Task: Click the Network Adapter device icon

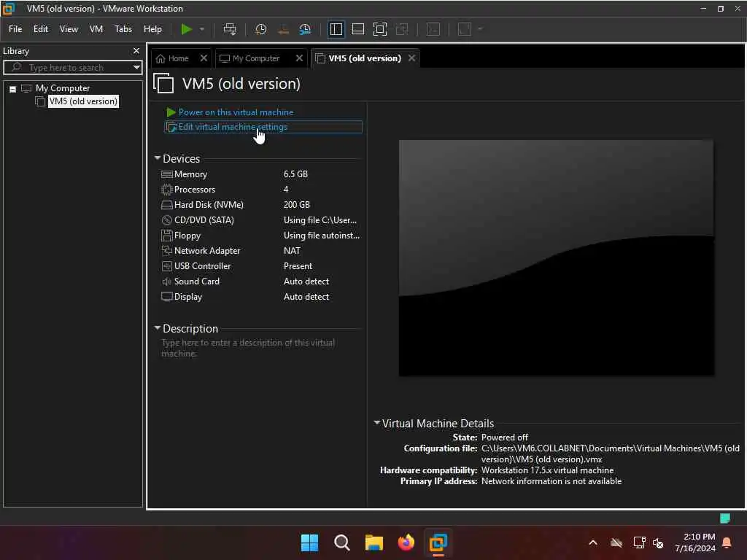Action: (167, 251)
